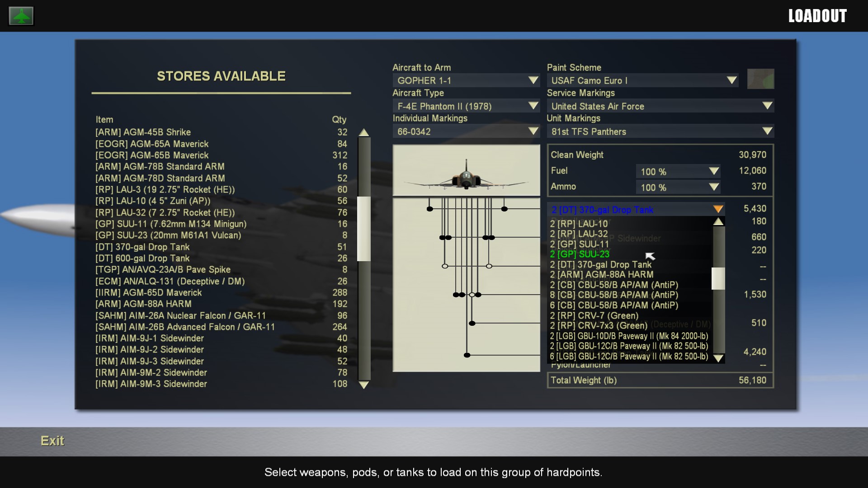Click the Clean Weight value 30,970
The height and width of the screenshot is (488, 868).
(x=752, y=155)
